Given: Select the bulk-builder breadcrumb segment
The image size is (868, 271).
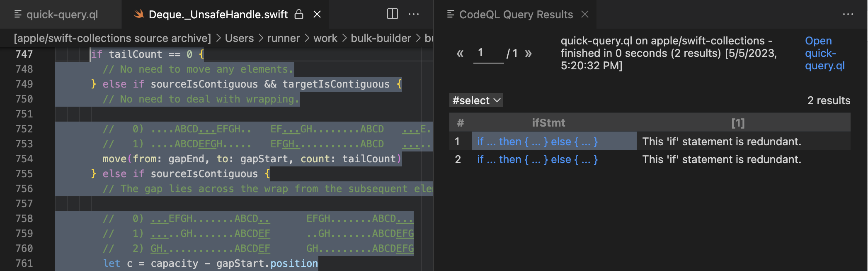Looking at the screenshot, I should pos(381,38).
